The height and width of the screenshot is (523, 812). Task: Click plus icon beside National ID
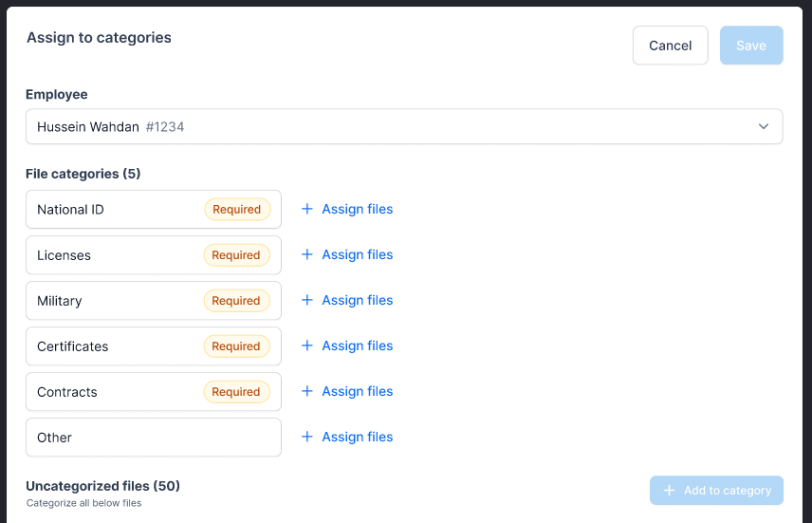click(306, 209)
